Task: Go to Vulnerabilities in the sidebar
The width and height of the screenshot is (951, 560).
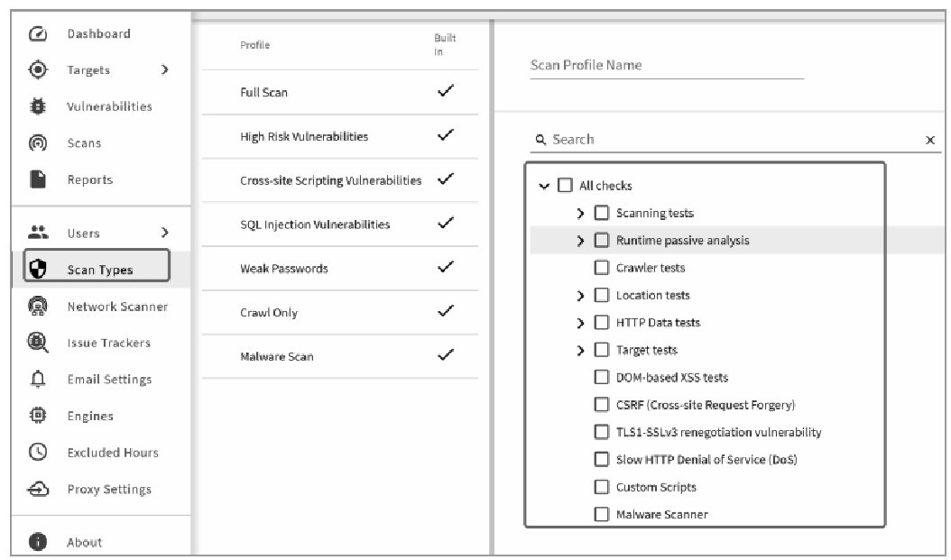Action: (109, 106)
